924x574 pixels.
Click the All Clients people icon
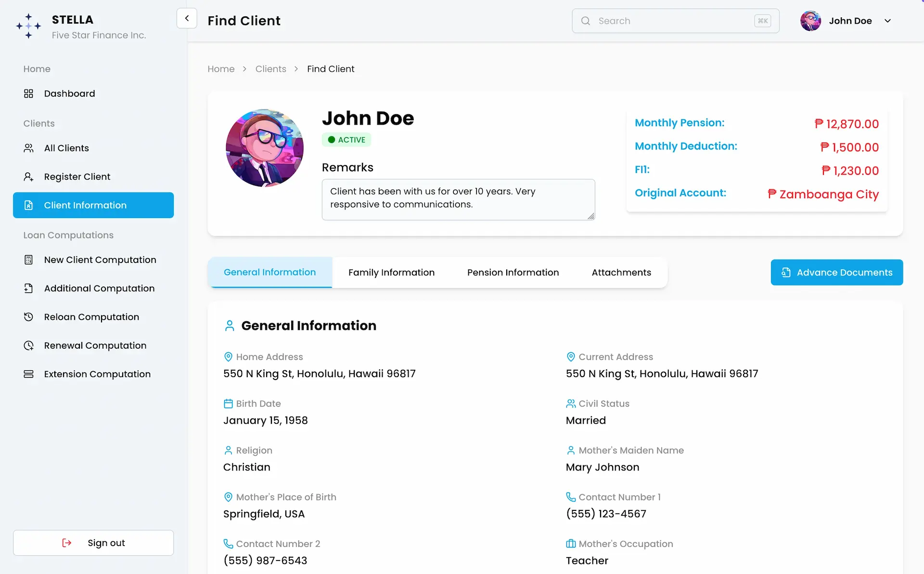(x=28, y=148)
